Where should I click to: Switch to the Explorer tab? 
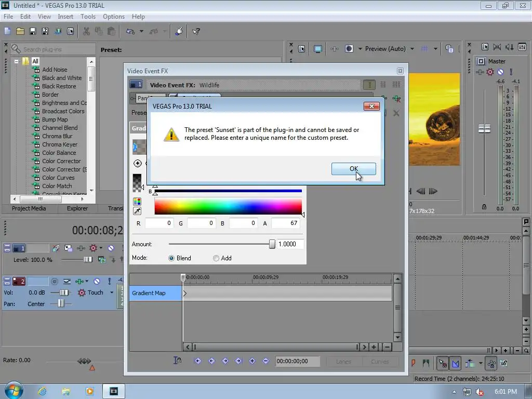(x=77, y=208)
